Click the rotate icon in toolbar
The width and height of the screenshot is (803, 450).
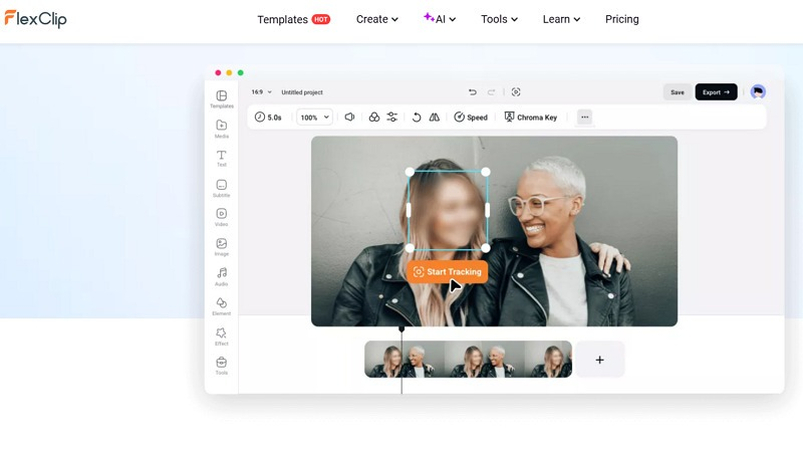click(416, 117)
